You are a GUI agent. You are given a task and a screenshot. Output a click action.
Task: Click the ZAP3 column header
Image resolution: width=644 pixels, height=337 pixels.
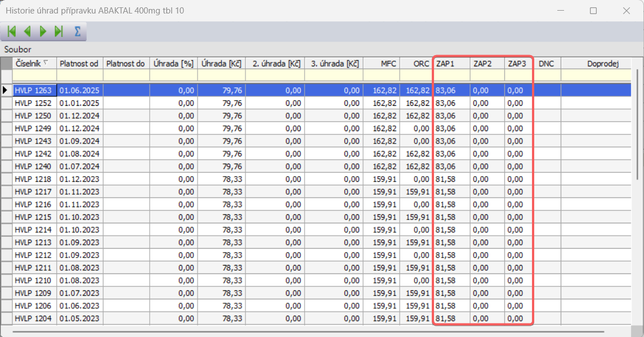tap(518, 63)
